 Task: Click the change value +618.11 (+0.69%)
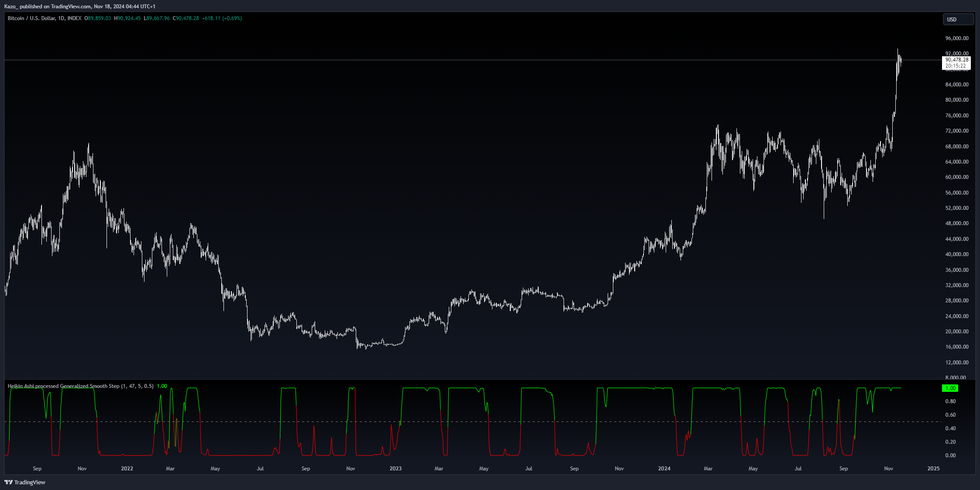222,18
